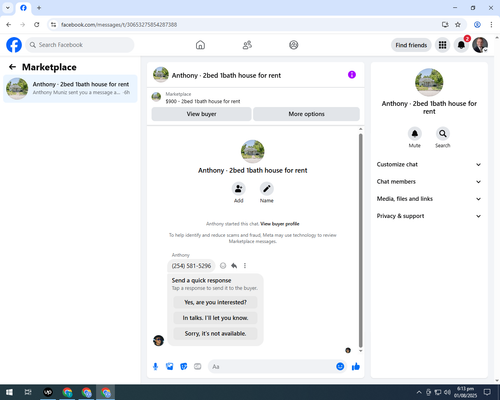The width and height of the screenshot is (500, 400).
Task: Select the Facebook browser tab
Action: point(23,8)
